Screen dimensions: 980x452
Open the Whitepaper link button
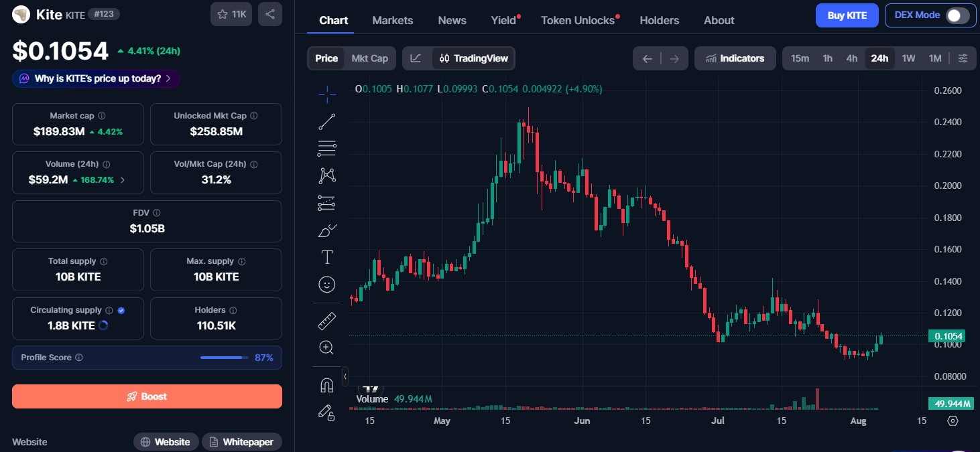point(242,442)
